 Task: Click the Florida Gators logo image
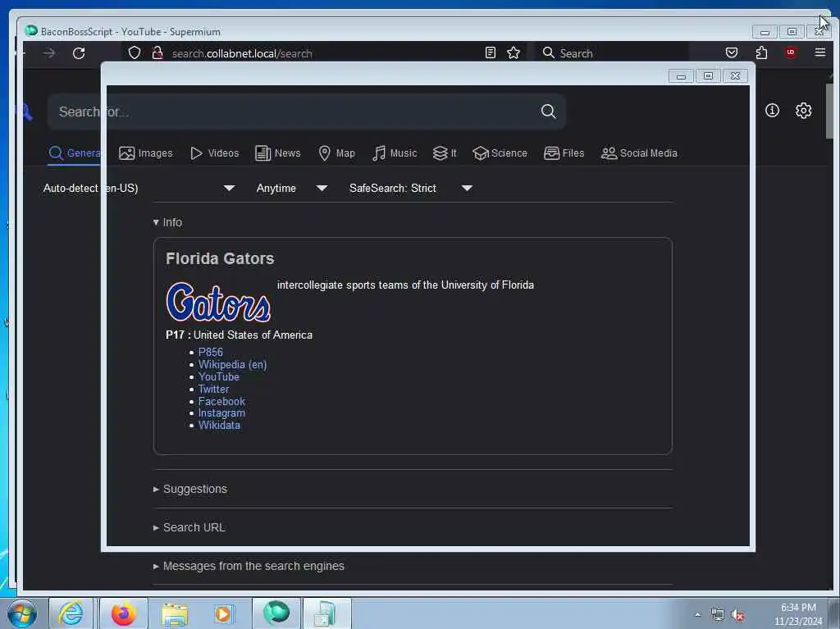point(218,302)
